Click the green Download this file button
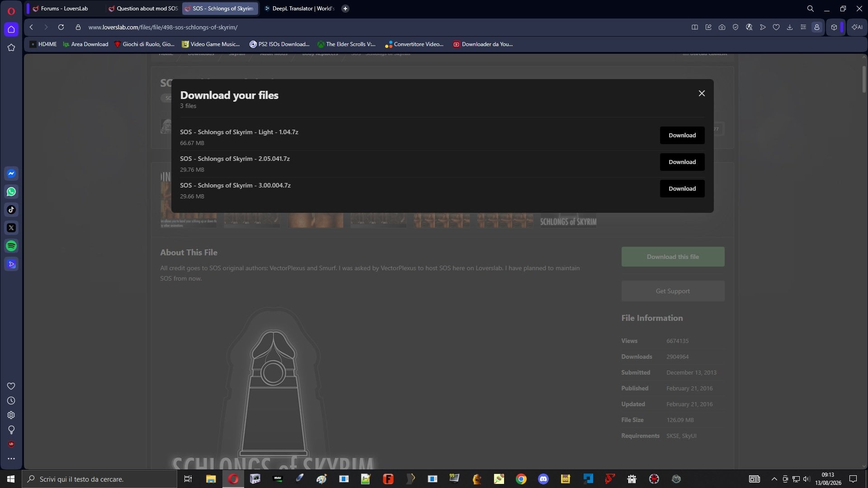 click(673, 257)
